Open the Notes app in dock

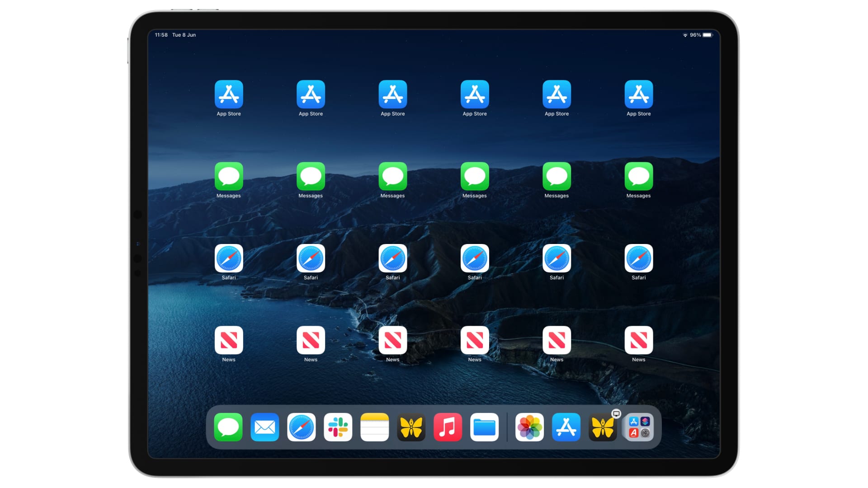pos(374,427)
